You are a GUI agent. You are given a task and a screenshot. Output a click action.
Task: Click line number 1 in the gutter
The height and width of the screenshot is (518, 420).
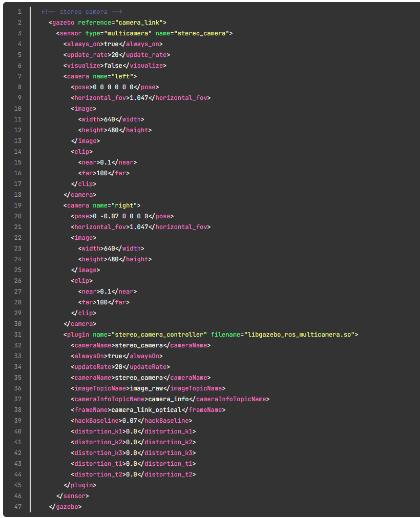[x=19, y=12]
